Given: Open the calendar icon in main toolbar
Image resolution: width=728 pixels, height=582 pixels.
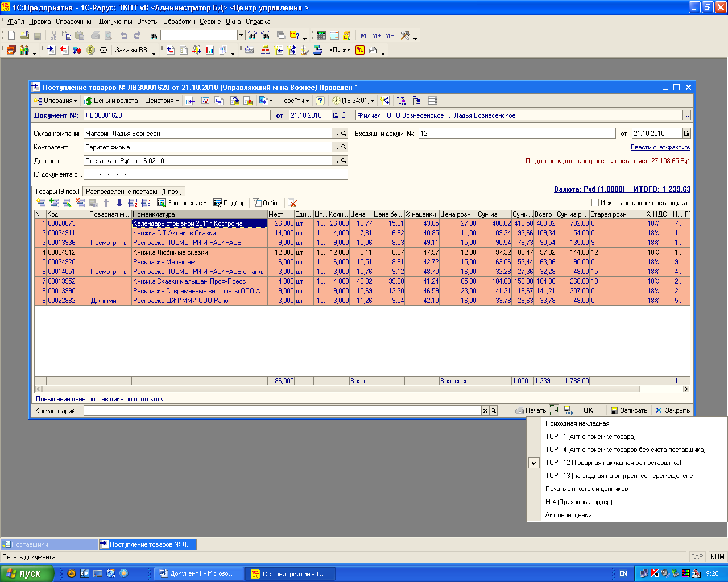Looking at the screenshot, I should tap(334, 35).
